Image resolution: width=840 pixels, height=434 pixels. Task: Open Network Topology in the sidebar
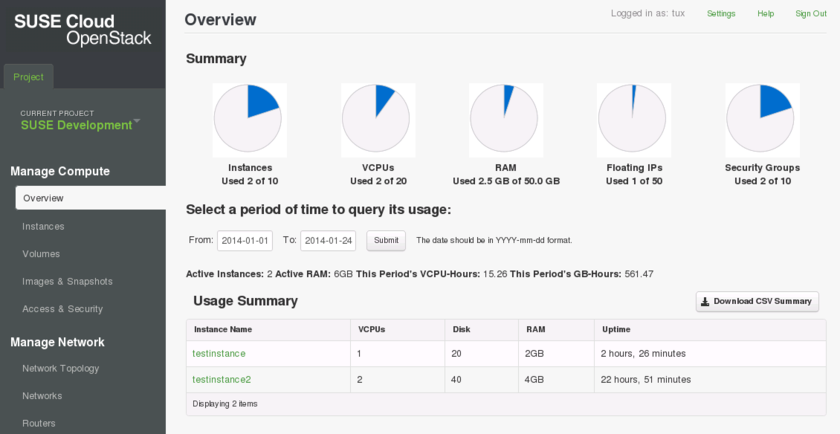click(61, 369)
